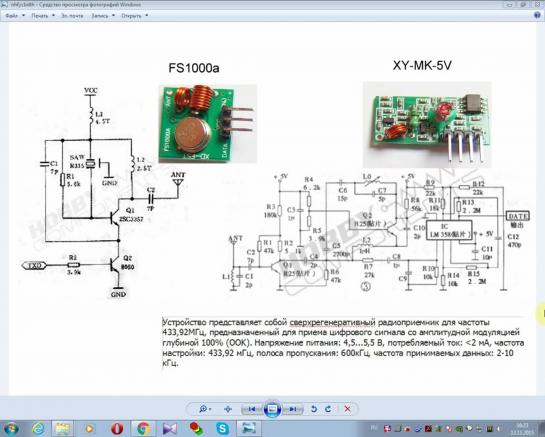Go to the previous photo
Screen dimensions: 545x437
coord(252,409)
